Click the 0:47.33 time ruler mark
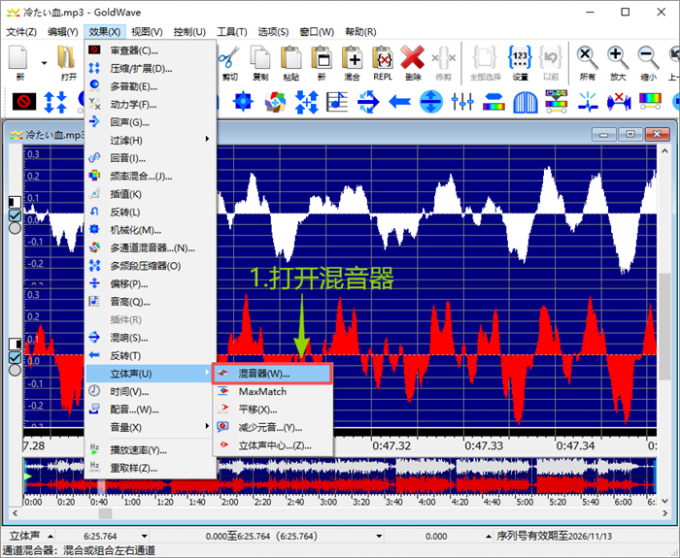This screenshot has height=558, width=680. click(484, 446)
